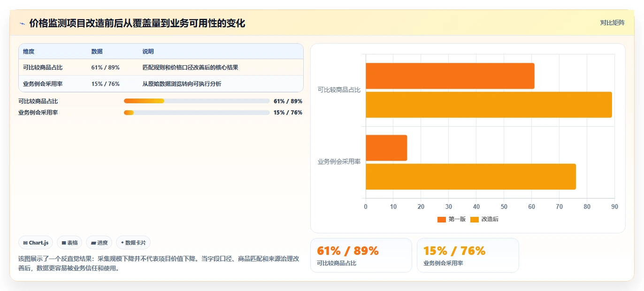Click the lightning icon beside the title
The width and height of the screenshot is (644, 291).
[22, 23]
